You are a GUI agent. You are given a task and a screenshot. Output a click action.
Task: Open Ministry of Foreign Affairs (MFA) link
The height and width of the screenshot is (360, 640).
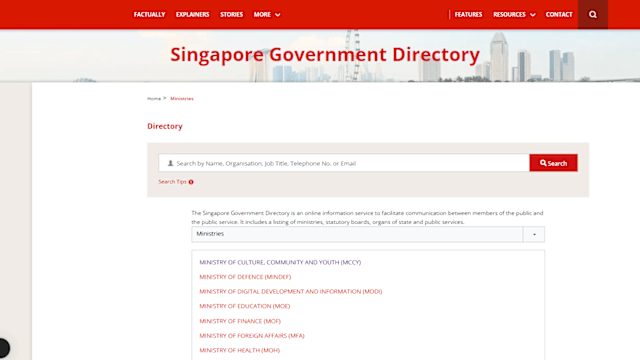pyautogui.click(x=252, y=336)
